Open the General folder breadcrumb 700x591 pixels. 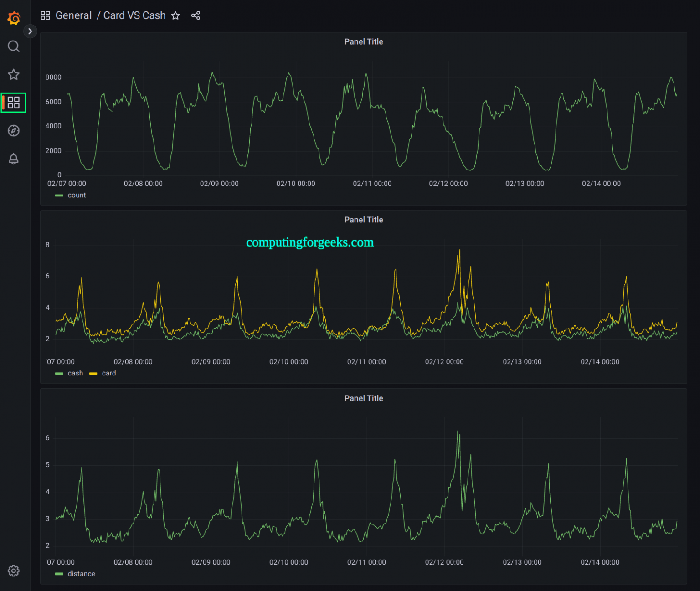coord(73,15)
